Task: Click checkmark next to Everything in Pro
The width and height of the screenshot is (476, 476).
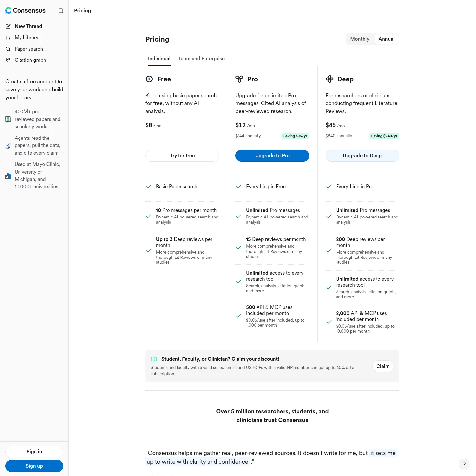Action: 329,187
